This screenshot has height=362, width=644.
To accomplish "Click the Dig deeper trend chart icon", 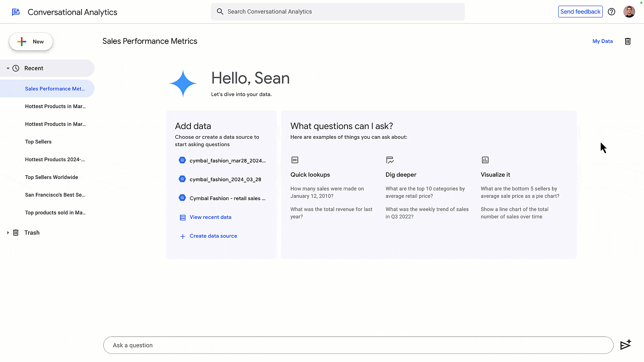I will click(390, 160).
